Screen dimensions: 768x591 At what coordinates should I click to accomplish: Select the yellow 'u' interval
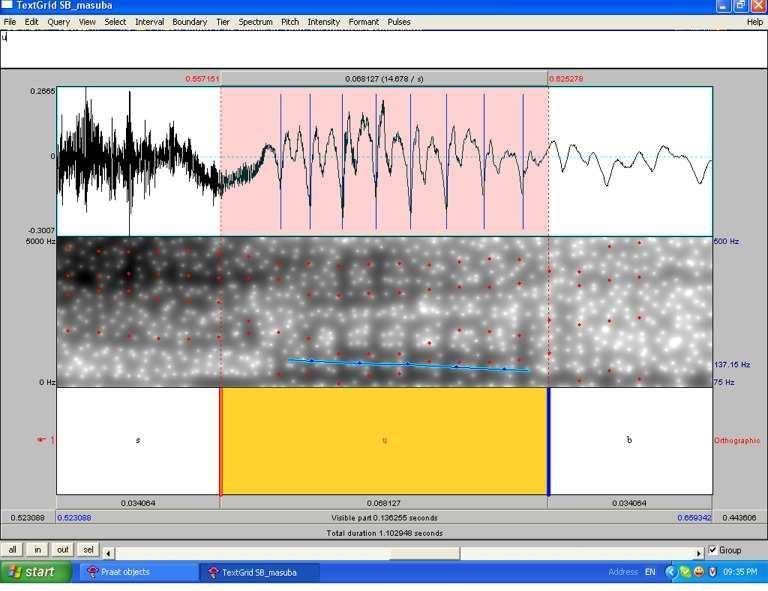pos(384,440)
